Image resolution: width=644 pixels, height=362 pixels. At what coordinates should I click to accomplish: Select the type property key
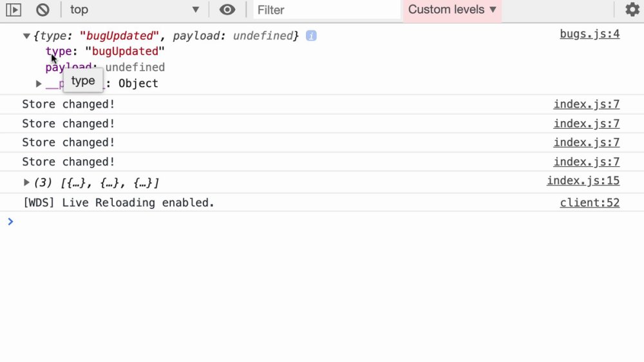coord(59,52)
